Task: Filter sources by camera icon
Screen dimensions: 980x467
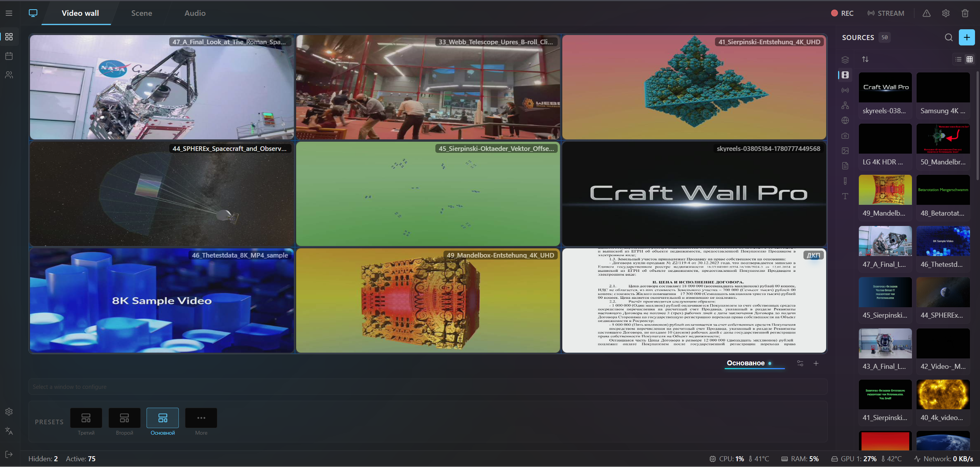Action: [845, 136]
